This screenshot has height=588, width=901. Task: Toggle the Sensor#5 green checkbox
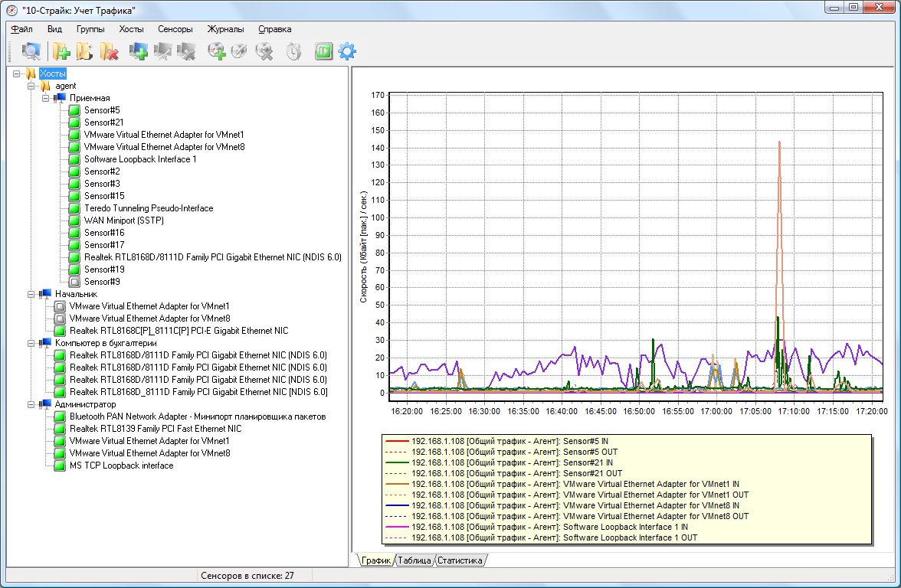pos(74,110)
